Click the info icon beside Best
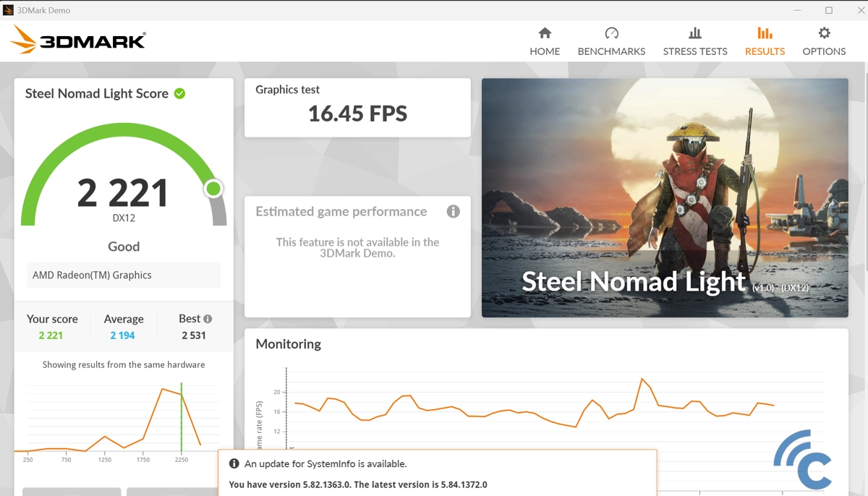 (208, 319)
